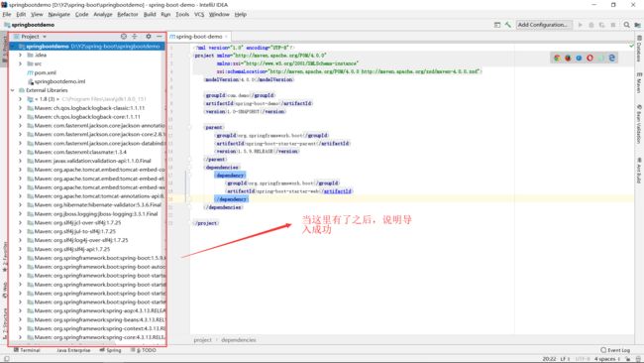Click the 4 spaces indent status entry
The image size is (644, 363).
tap(606, 358)
